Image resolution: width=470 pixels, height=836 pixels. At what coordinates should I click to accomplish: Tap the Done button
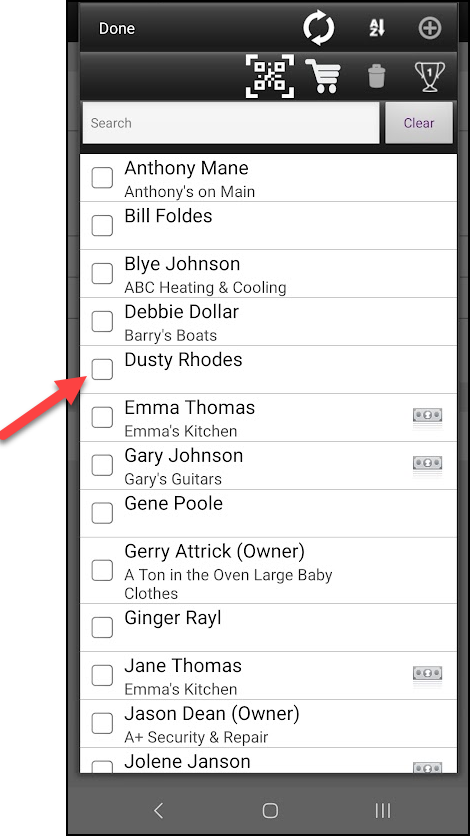point(117,28)
